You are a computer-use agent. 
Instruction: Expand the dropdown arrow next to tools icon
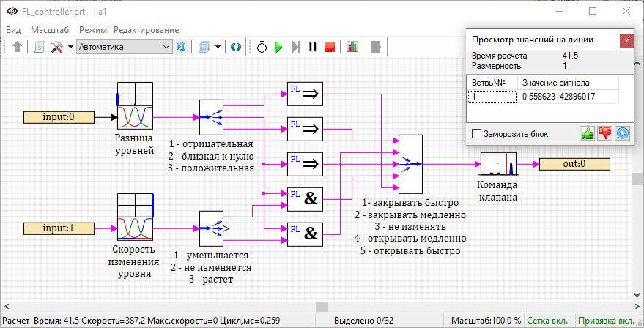(70, 47)
